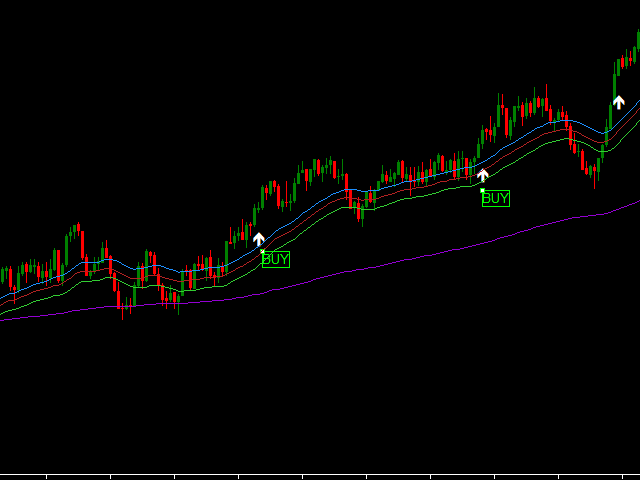Viewport: 640px width, 480px height.
Task: Click the middle white up arrow signal
Action: tap(483, 175)
